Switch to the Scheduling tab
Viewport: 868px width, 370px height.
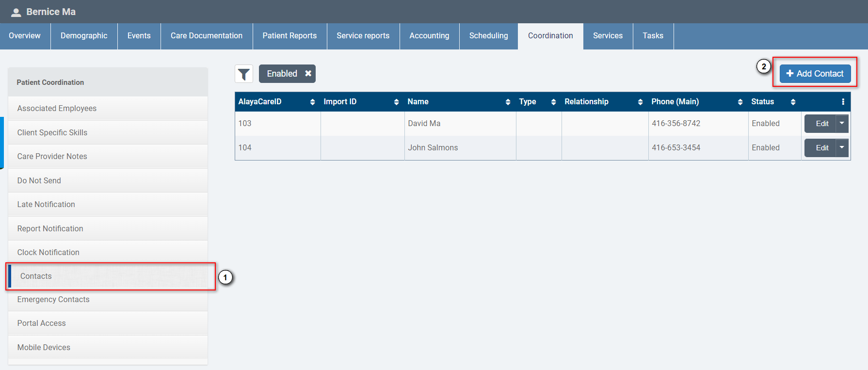click(488, 36)
